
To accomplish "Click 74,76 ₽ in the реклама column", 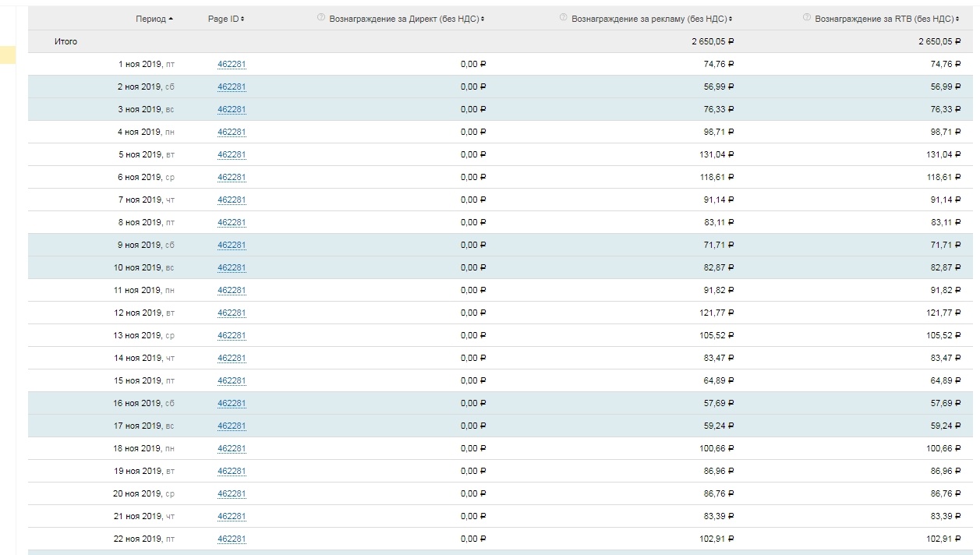I will click(719, 64).
